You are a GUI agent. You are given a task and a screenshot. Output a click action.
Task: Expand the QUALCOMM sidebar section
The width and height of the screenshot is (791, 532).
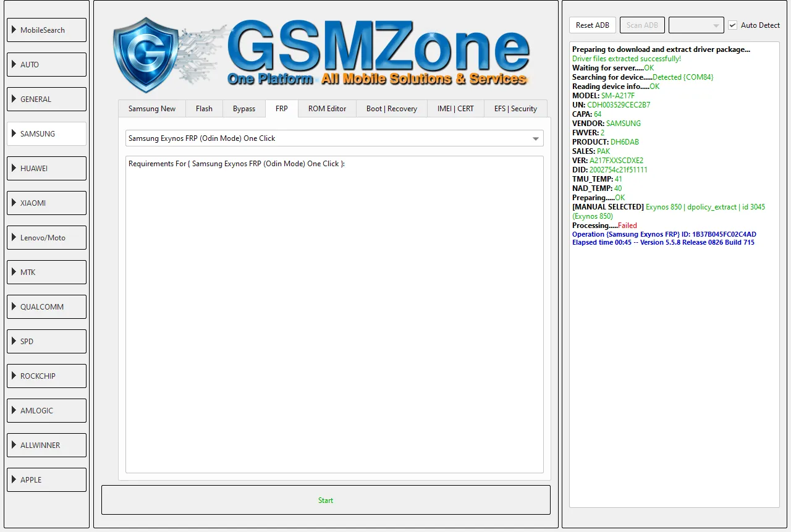click(x=47, y=306)
